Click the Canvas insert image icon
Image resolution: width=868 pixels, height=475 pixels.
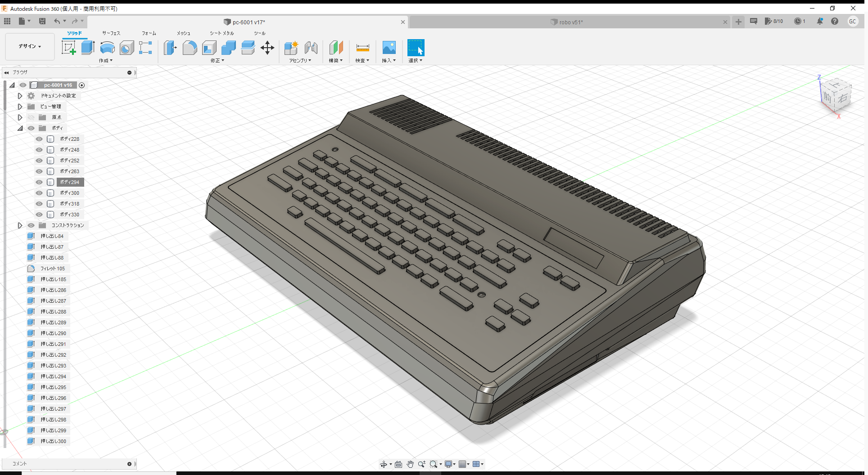pyautogui.click(x=389, y=47)
